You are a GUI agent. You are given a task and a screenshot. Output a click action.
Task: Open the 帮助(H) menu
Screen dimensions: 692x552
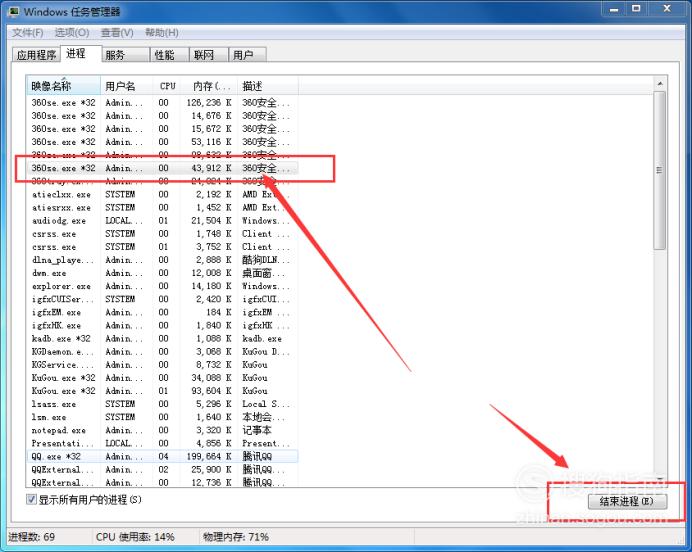(x=162, y=33)
